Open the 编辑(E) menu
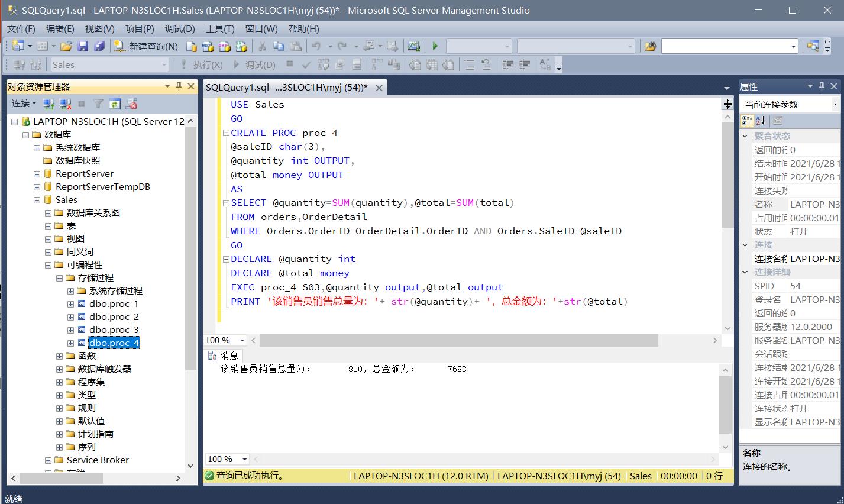The image size is (844, 504). pyautogui.click(x=60, y=28)
